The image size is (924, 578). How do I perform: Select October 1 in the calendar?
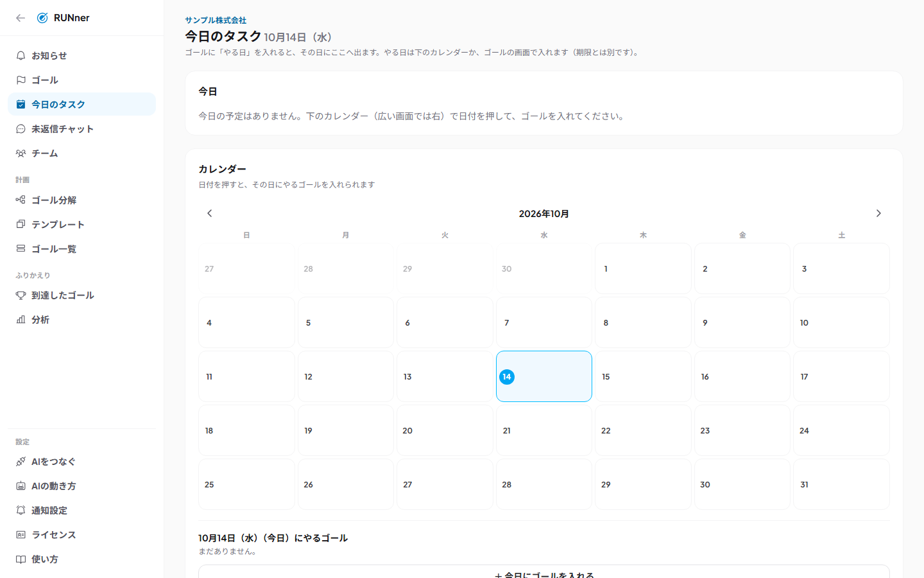(643, 268)
